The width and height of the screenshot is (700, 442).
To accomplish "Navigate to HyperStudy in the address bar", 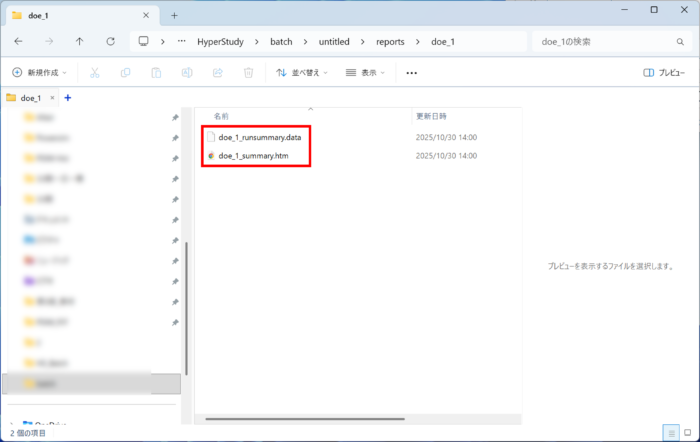I will click(x=219, y=41).
